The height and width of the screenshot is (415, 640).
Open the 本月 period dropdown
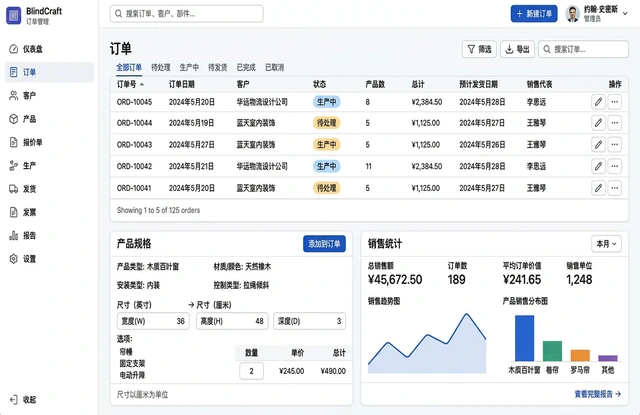pos(607,244)
